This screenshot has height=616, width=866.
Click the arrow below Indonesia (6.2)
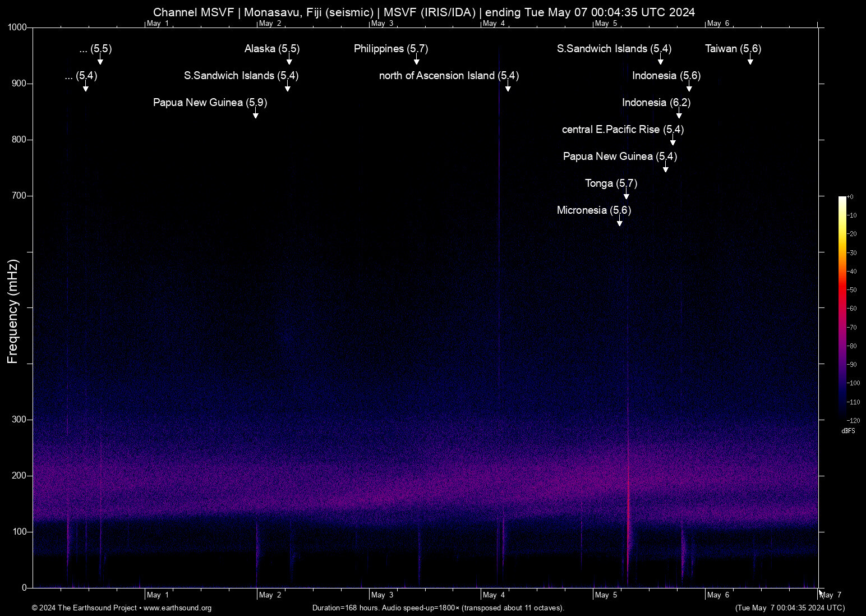pyautogui.click(x=679, y=114)
